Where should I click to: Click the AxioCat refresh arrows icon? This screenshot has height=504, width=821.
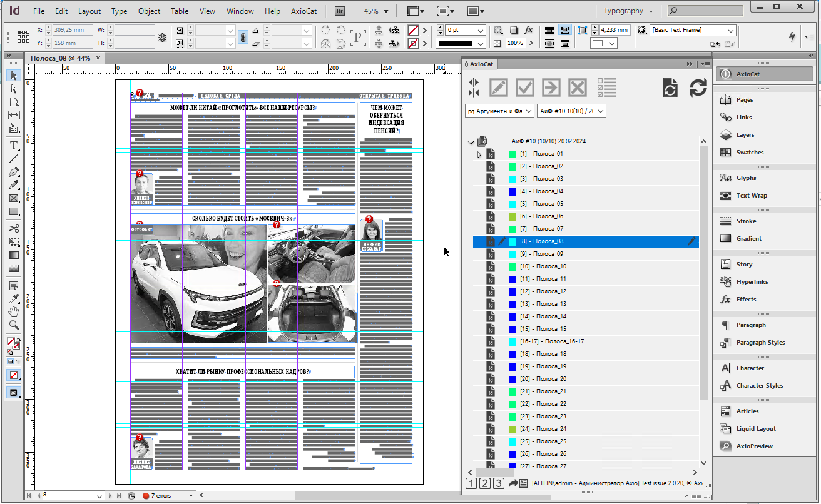[698, 88]
